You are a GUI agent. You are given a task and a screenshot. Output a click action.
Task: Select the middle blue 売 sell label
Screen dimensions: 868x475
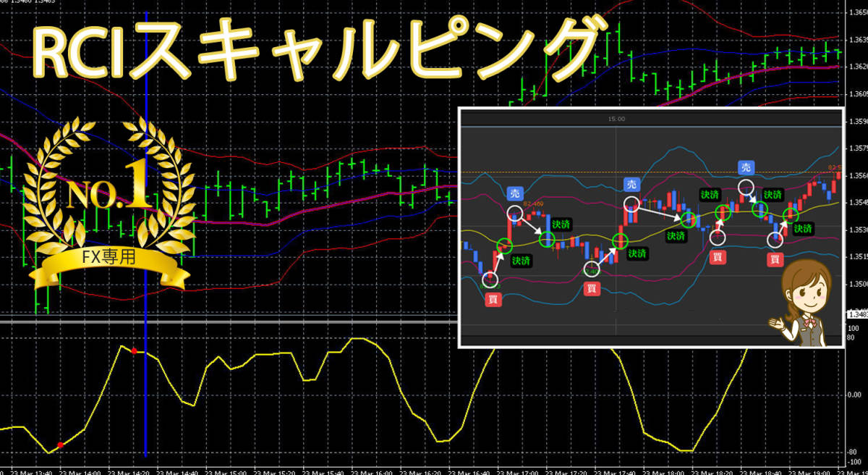[631, 185]
